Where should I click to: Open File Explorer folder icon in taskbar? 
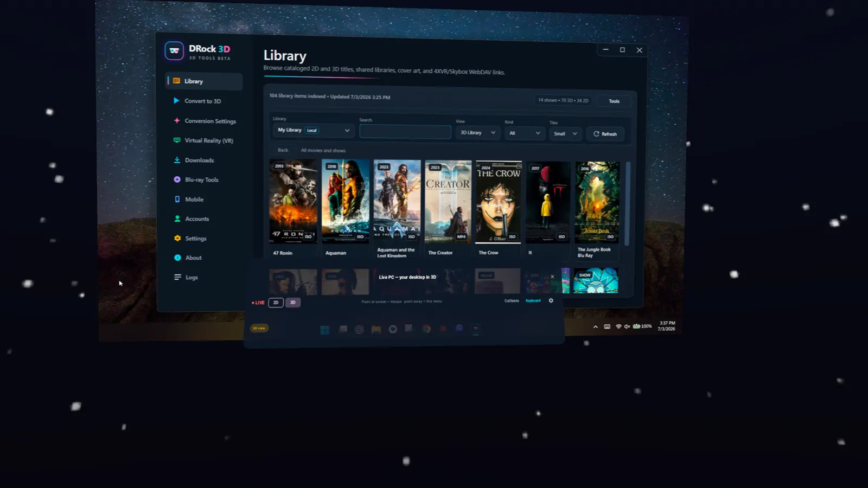point(376,329)
